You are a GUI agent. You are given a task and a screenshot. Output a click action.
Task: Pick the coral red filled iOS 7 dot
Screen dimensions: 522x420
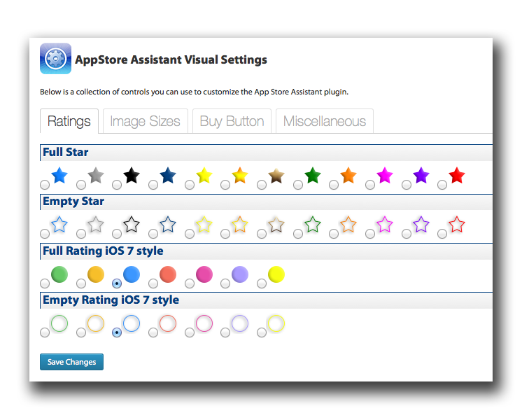[168, 274]
